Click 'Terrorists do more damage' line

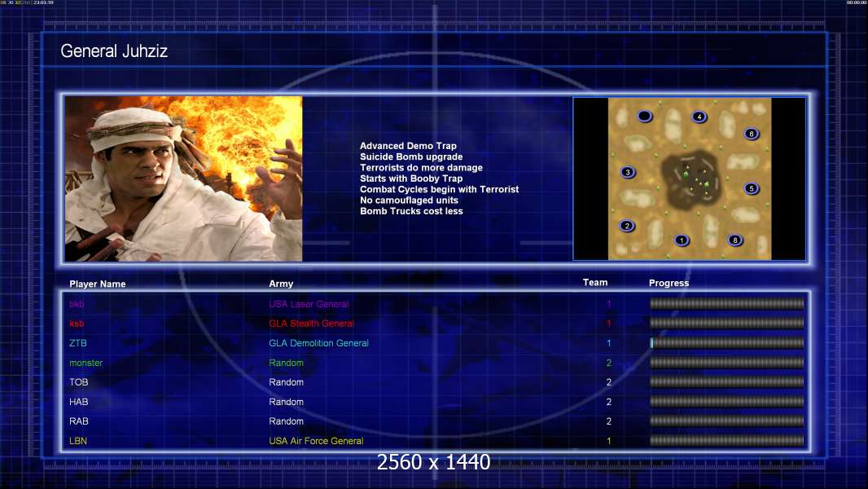[x=421, y=168]
